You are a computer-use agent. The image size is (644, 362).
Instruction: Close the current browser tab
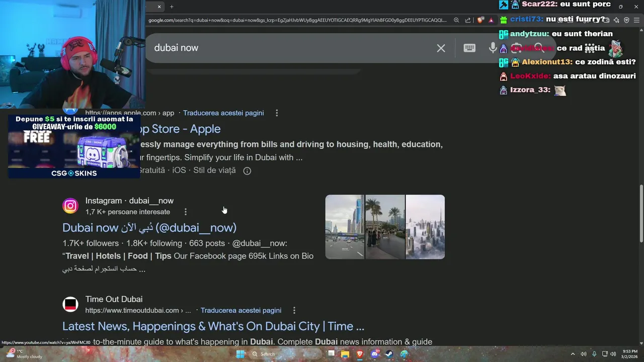(159, 7)
